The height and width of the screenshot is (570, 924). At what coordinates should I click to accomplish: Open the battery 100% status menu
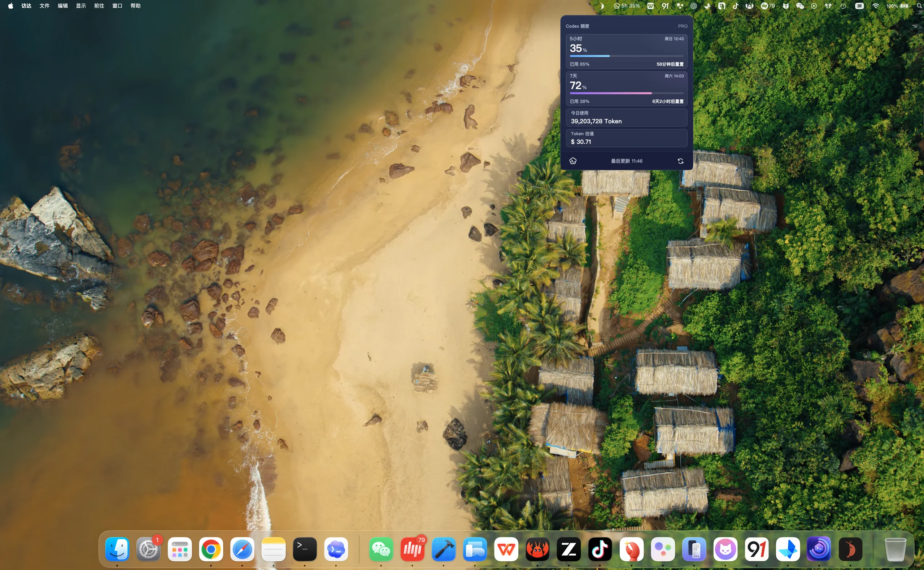898,6
